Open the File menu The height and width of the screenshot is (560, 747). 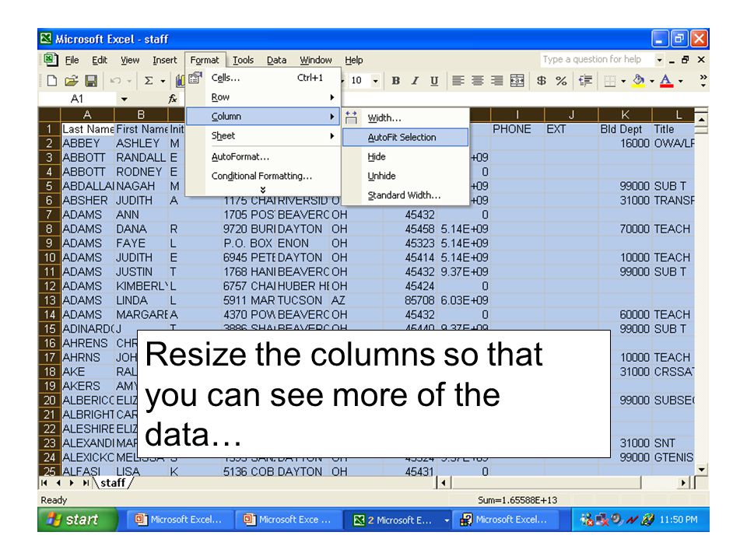click(72, 60)
